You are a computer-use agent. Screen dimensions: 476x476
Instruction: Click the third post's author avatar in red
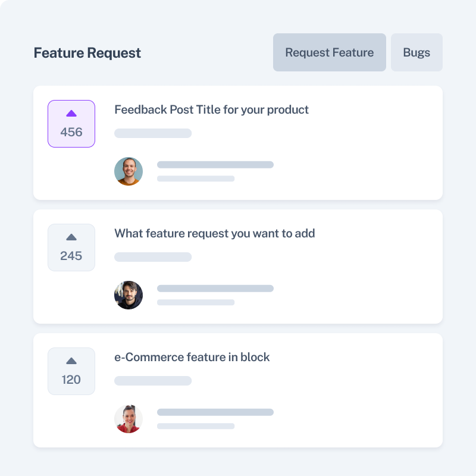(x=129, y=419)
